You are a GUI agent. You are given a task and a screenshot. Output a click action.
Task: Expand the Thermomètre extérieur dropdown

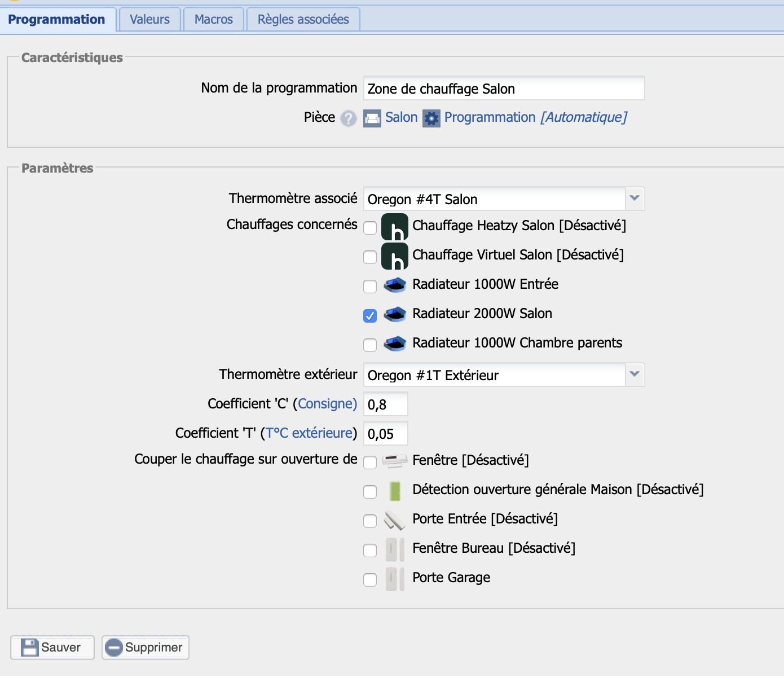point(635,375)
